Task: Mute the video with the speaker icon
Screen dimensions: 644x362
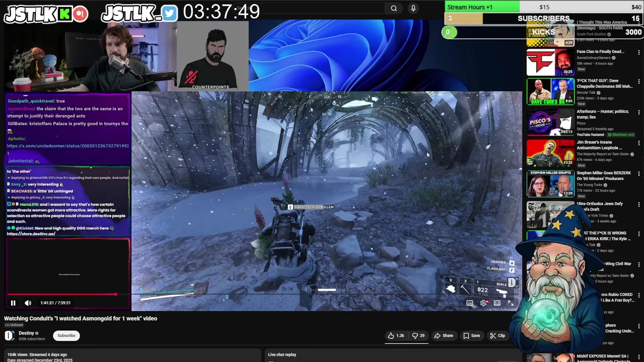Action: [28, 303]
